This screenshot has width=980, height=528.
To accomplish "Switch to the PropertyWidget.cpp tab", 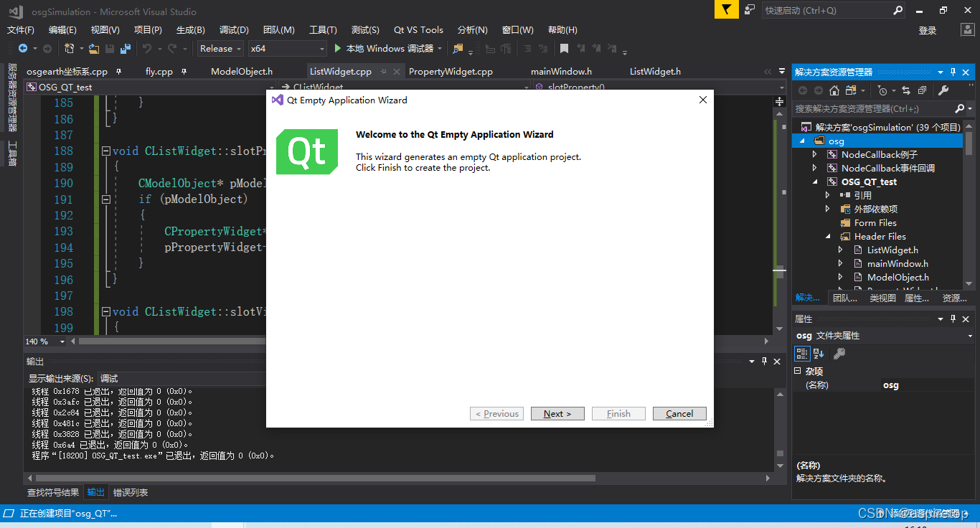I will [451, 72].
